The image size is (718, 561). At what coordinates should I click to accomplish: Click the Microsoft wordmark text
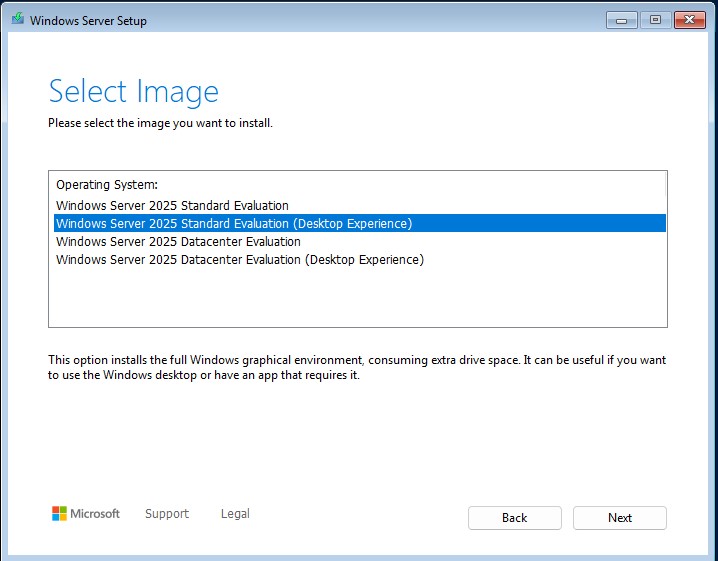pyautogui.click(x=95, y=514)
